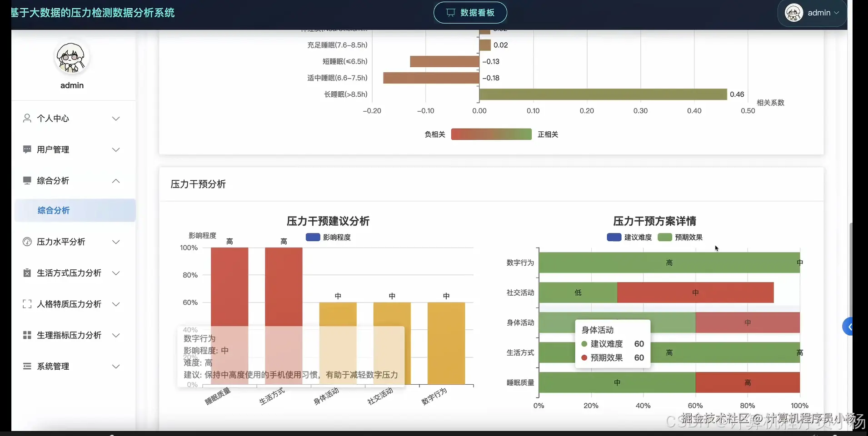Click the 压力水平分析 gauge icon
Image resolution: width=868 pixels, height=436 pixels.
click(27, 242)
